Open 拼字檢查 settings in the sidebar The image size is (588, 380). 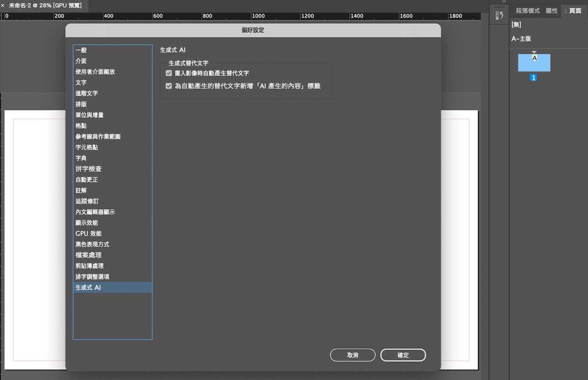89,169
